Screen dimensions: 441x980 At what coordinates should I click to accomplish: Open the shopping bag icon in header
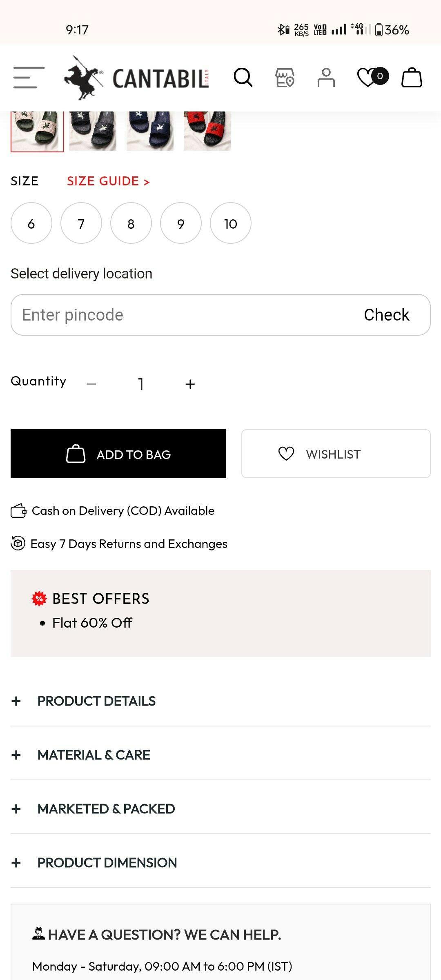[412, 78]
